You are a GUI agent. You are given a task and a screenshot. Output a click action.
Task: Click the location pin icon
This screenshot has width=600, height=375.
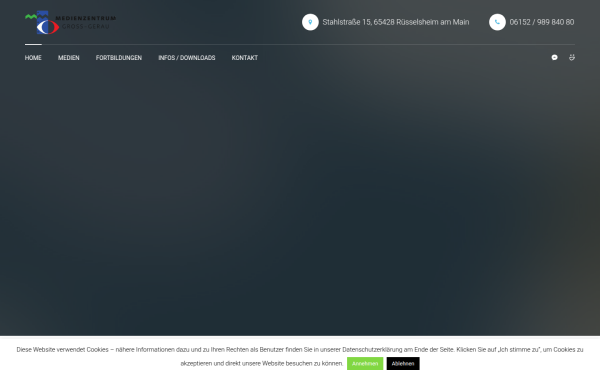pyautogui.click(x=310, y=22)
